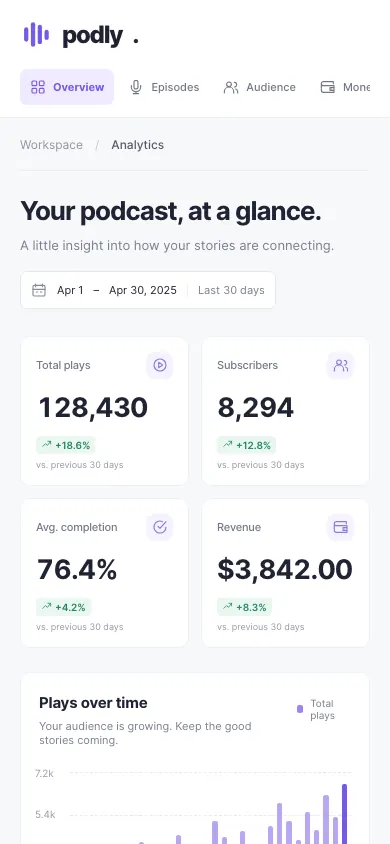The image size is (390, 844).
Task: Open the Overview tab
Action: point(67,87)
